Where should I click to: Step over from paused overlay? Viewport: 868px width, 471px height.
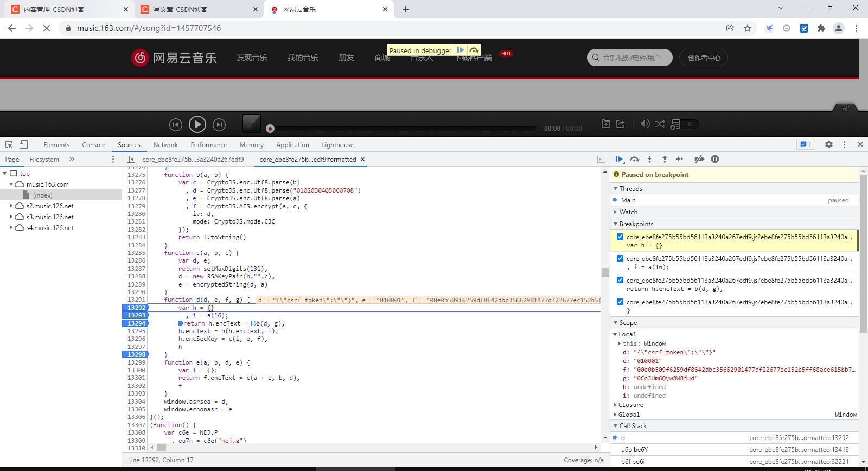click(x=474, y=50)
